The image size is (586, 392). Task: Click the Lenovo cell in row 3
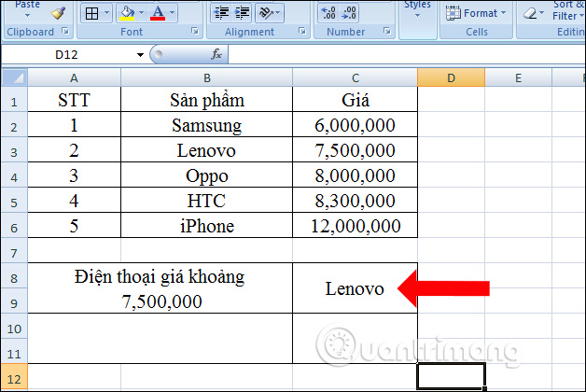[206, 150]
